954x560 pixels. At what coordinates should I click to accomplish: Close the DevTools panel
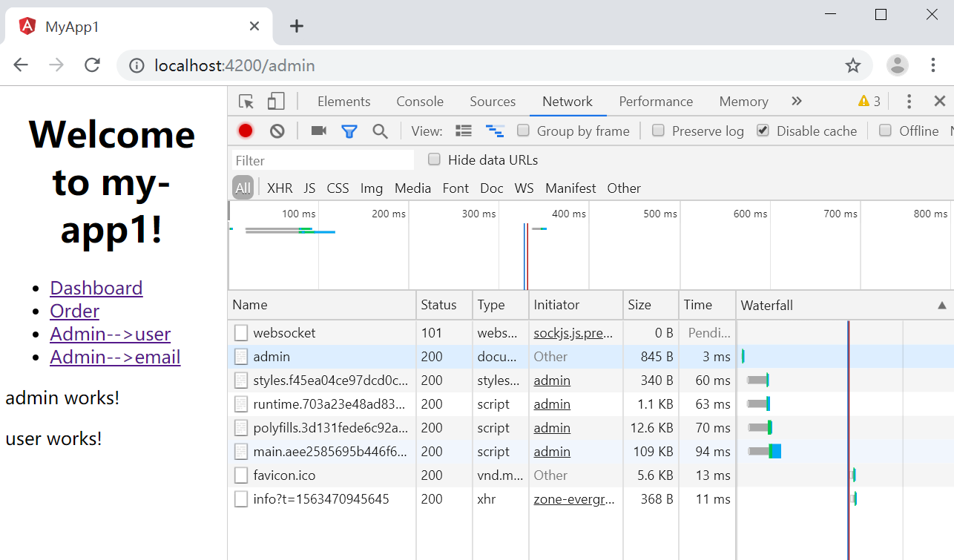(940, 102)
